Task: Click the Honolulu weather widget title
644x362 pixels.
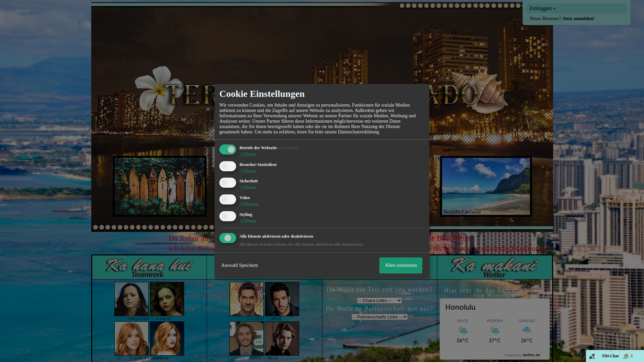Action: (460, 307)
